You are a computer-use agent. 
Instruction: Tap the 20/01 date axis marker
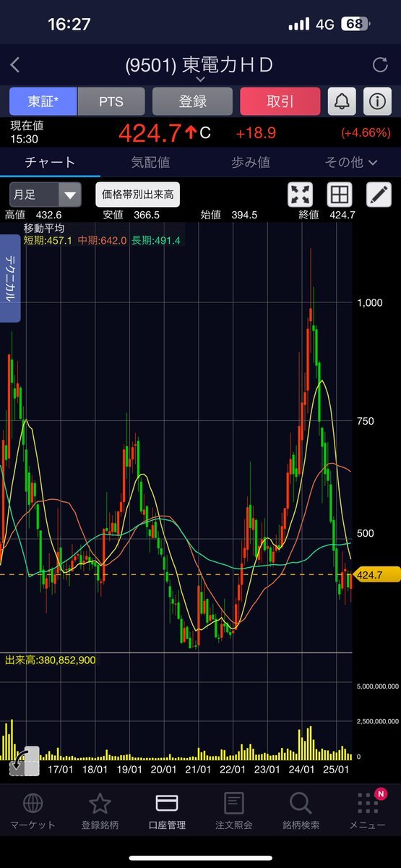coord(165,769)
